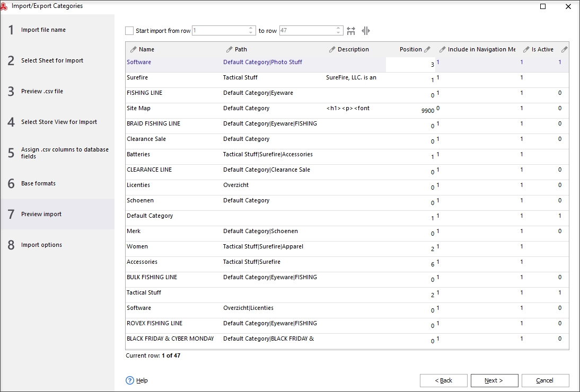
Task: Click the Next button
Action: pyautogui.click(x=494, y=380)
